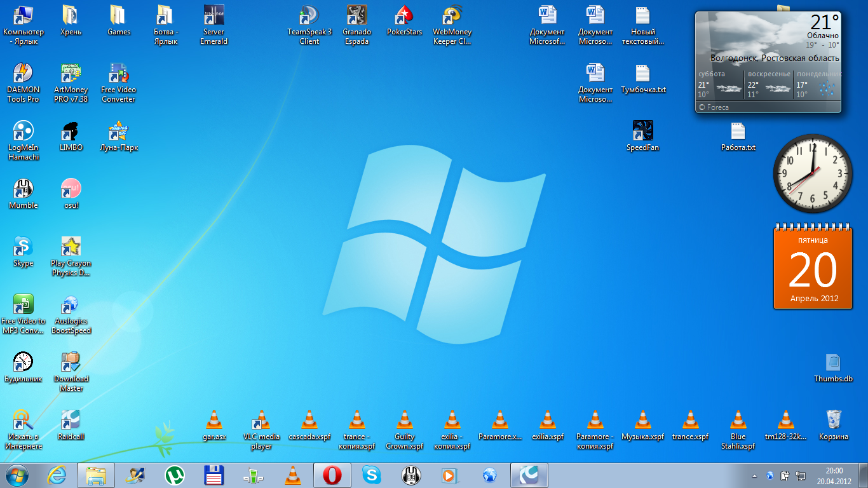This screenshot has width=868, height=488.
Task: Open the VLC cone on the taskbar
Action: 292,475
